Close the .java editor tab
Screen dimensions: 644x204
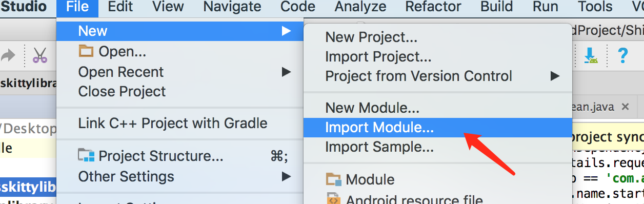tap(625, 107)
